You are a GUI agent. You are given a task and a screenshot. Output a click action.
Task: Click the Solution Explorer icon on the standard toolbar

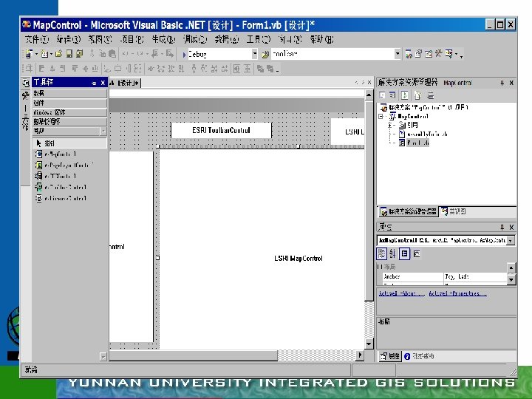pos(409,54)
